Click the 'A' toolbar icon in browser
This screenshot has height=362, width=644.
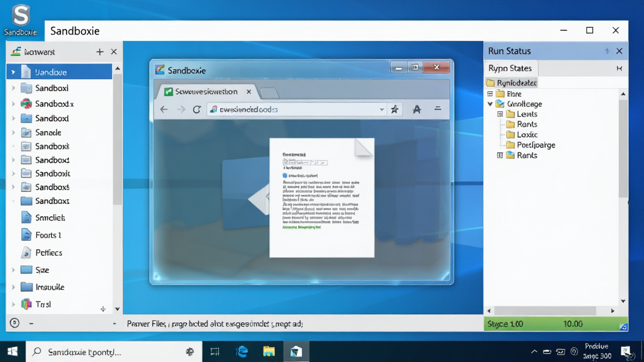(416, 109)
